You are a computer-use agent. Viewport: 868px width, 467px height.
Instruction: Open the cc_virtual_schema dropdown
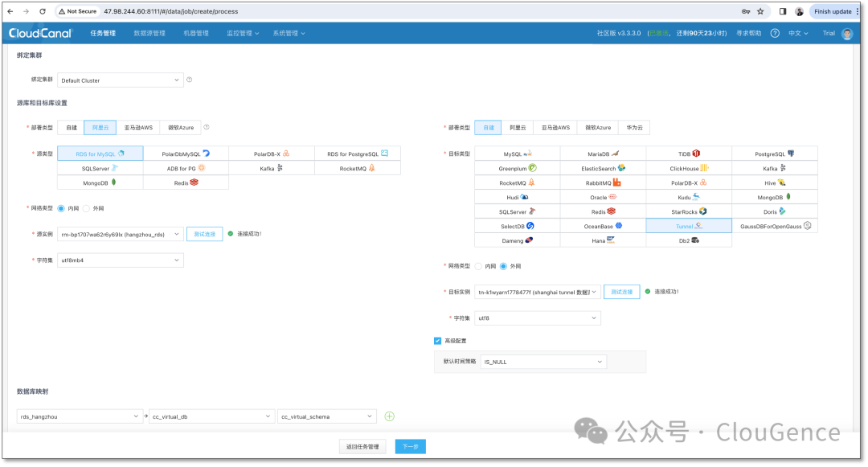click(x=326, y=416)
